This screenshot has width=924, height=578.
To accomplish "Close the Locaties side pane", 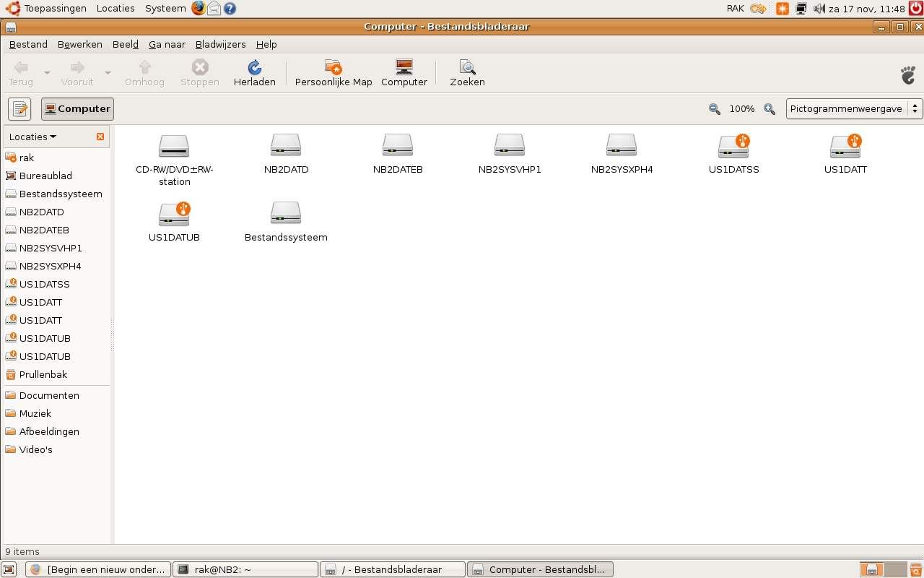I will (x=100, y=137).
